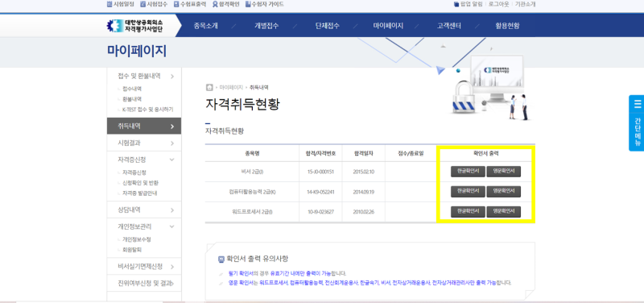Click 영문확인서 for 워드프로세서 2급
Image resolution: width=644 pixels, height=303 pixels.
tap(504, 212)
